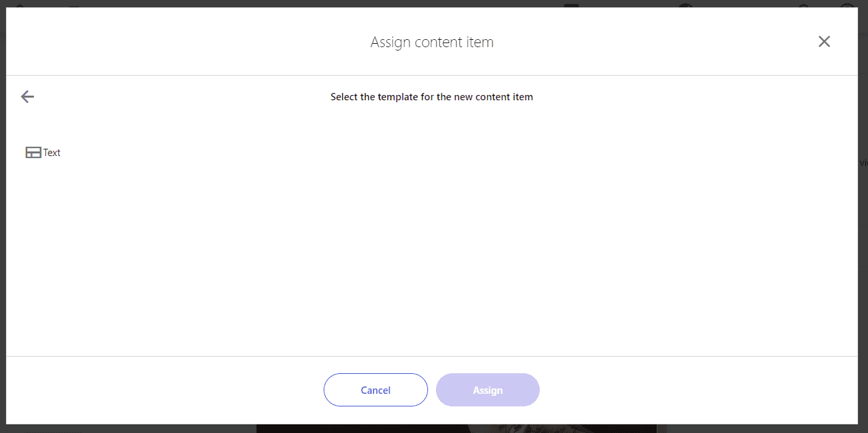Select the Text template layout icon
This screenshot has width=868, height=433.
pos(33,153)
